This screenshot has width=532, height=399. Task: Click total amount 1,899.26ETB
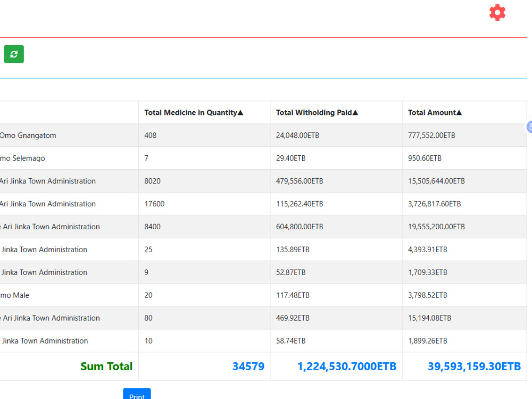428,341
